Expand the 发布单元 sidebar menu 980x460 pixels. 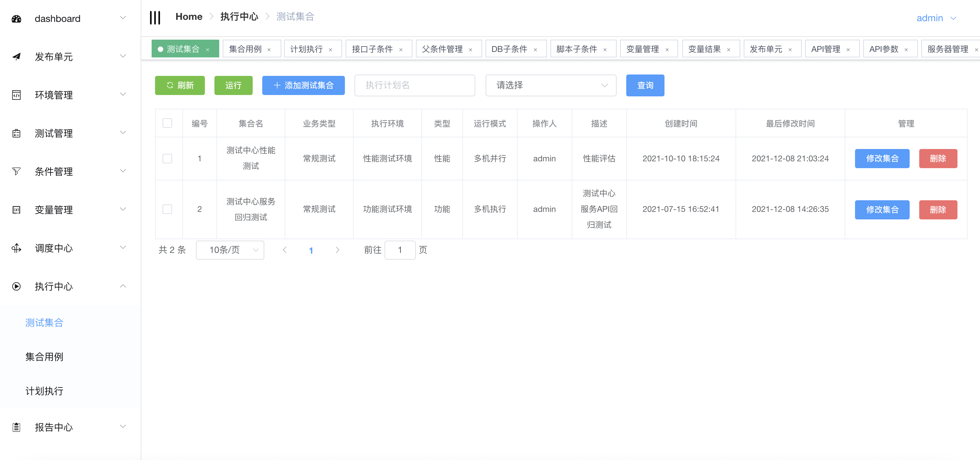(123, 56)
